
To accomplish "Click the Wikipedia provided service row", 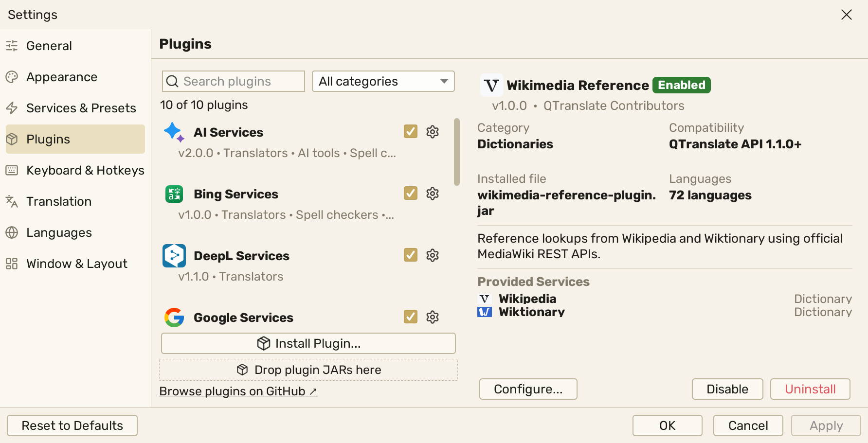I will [x=665, y=299].
